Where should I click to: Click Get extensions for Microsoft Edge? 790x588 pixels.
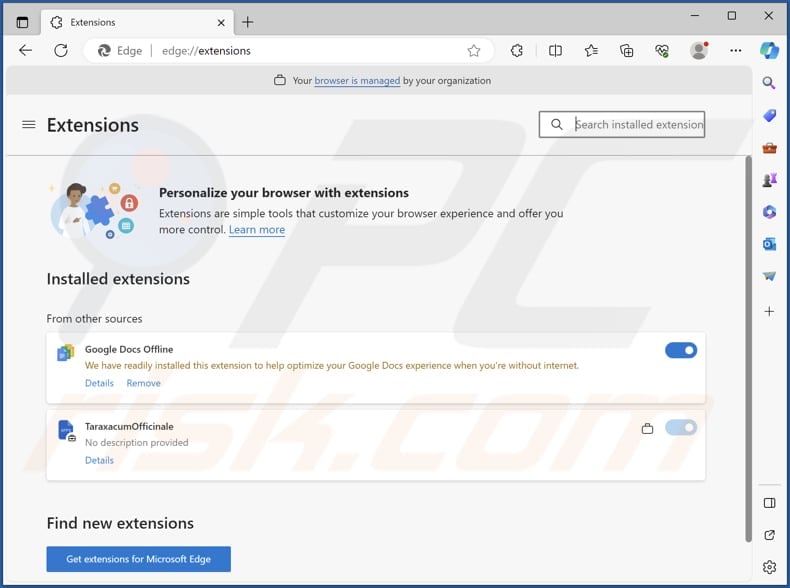coord(139,559)
